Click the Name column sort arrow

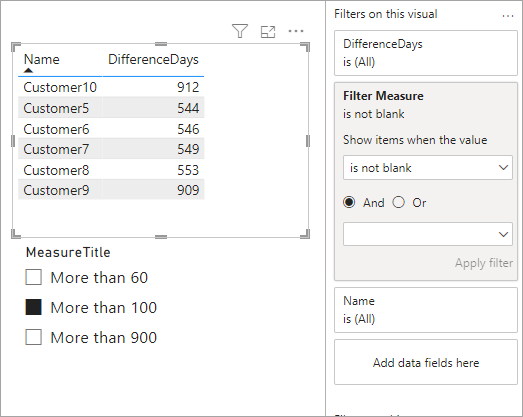(x=28, y=70)
